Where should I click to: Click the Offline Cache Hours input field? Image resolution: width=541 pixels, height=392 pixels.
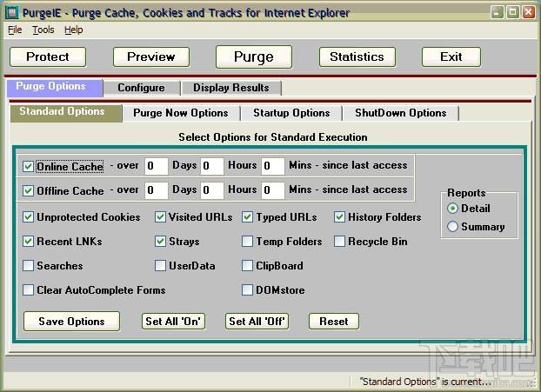pyautogui.click(x=212, y=190)
